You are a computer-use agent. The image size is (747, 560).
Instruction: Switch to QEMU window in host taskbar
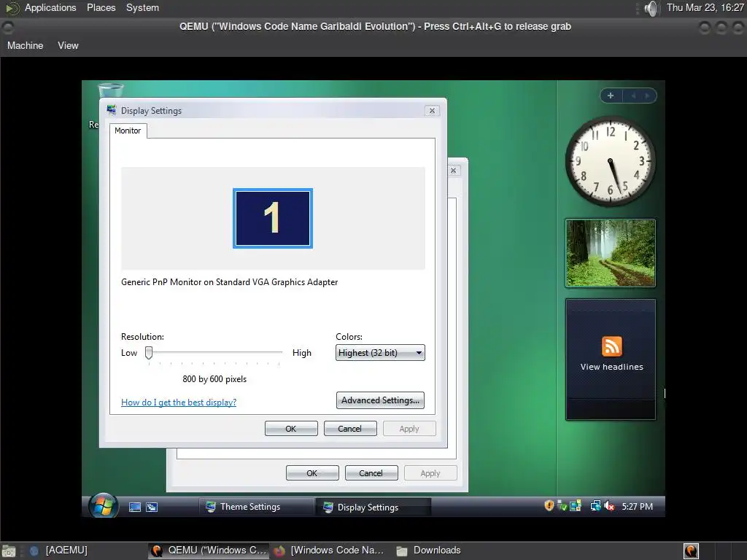point(209,551)
